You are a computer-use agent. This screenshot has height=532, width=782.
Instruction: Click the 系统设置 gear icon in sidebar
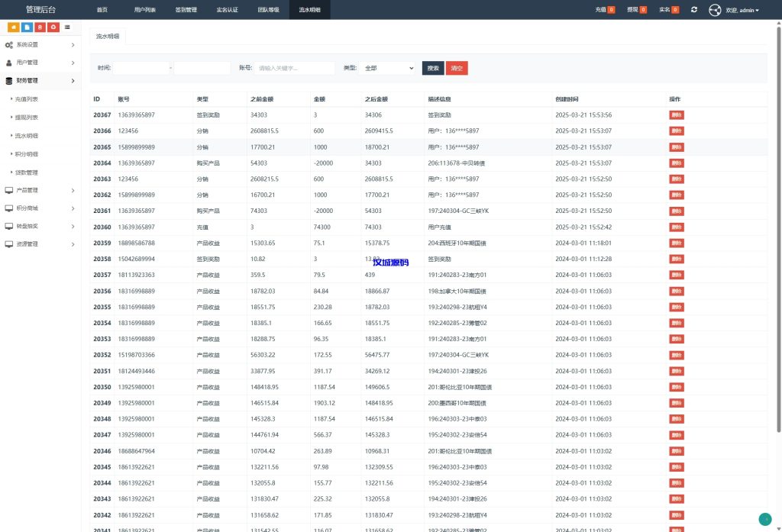click(x=9, y=45)
